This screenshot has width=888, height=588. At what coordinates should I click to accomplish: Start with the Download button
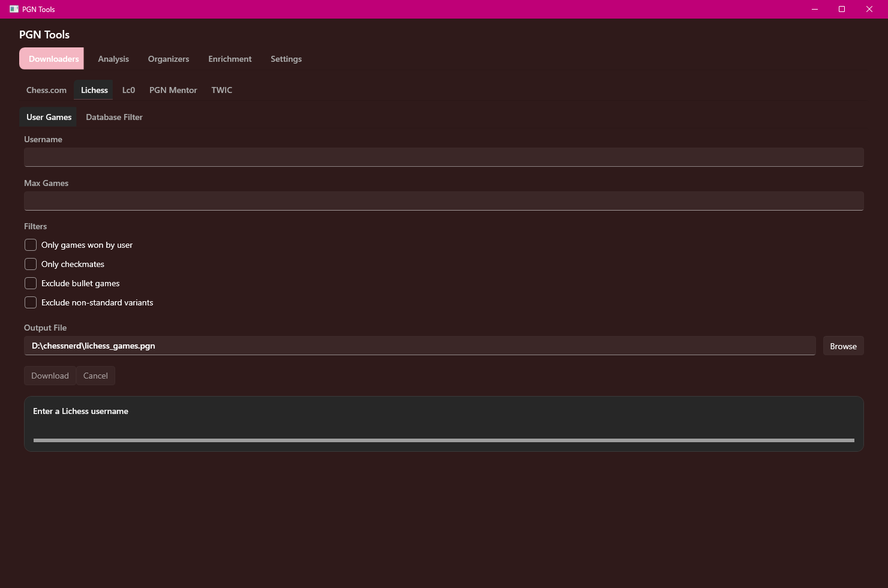pos(50,376)
